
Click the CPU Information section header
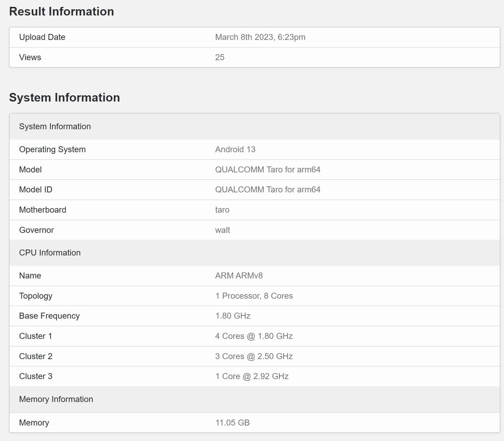point(50,253)
